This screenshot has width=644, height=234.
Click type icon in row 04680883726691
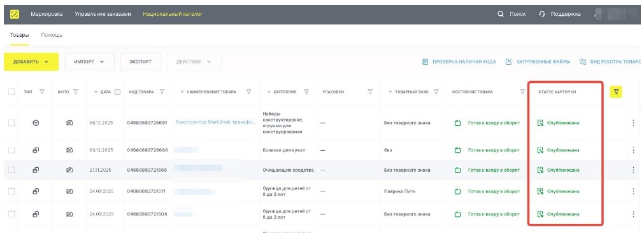coord(36,123)
